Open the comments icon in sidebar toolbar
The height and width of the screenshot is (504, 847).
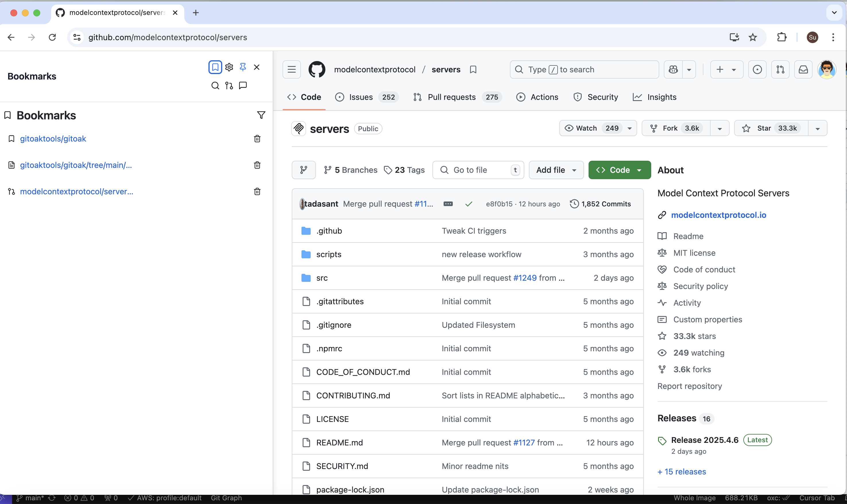pos(243,86)
